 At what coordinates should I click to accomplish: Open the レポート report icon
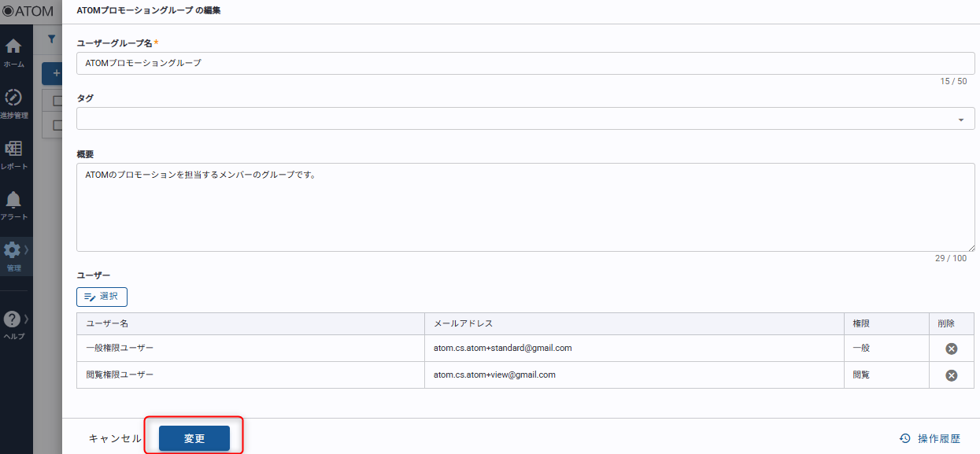click(13, 149)
